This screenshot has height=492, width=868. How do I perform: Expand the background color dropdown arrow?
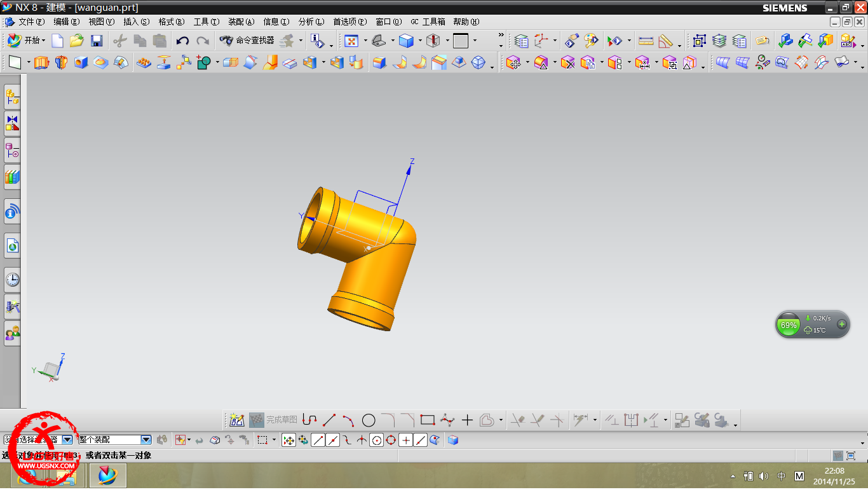[x=475, y=41]
